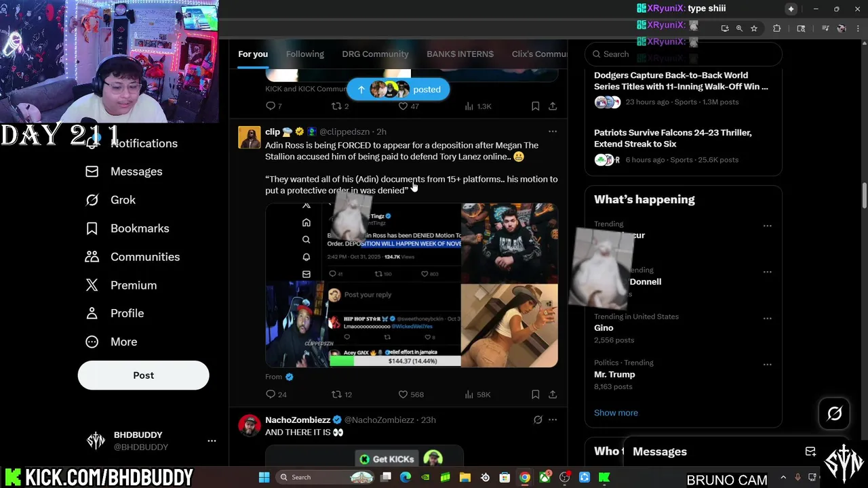The height and width of the screenshot is (488, 868).
Task: Open Chrome's Extensions puzzle icon
Action: (777, 28)
